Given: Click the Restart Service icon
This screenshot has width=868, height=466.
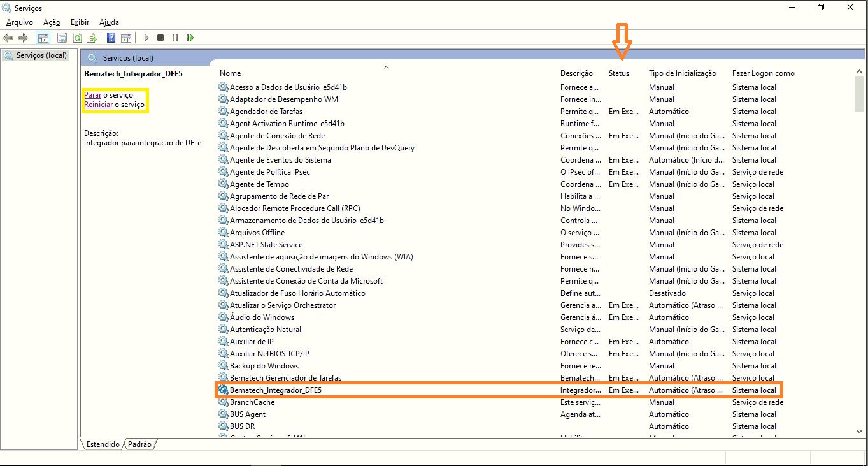Looking at the screenshot, I should point(190,38).
